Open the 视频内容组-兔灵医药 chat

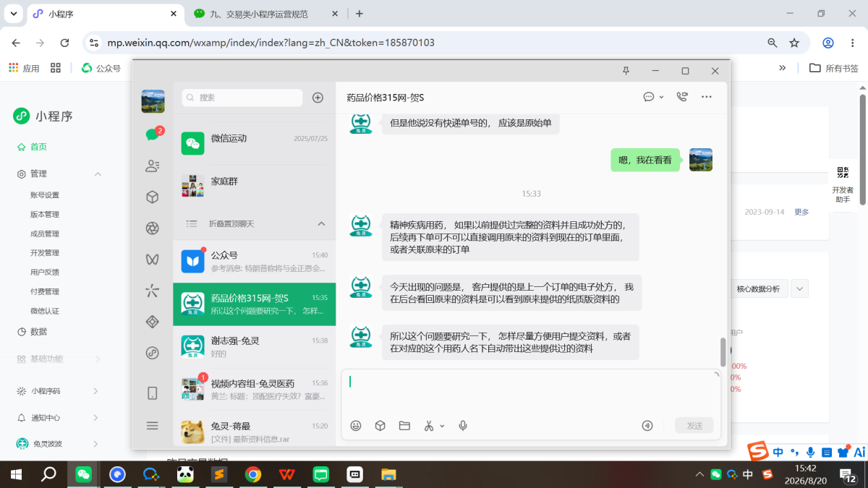coord(255,390)
